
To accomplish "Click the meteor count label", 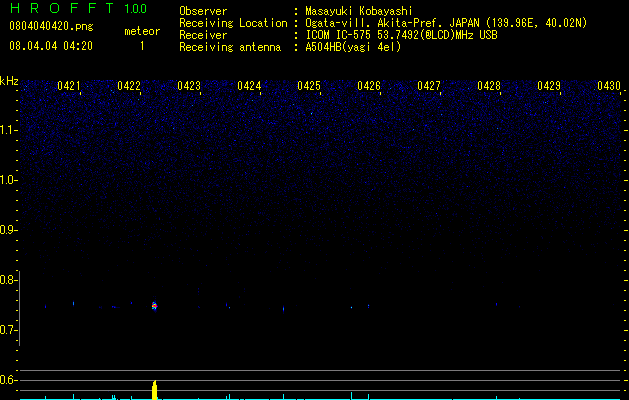I will [142, 31].
